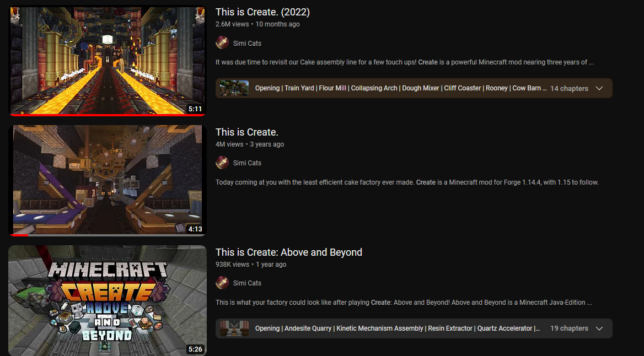Screen dimensions: 644x356
Task: Visit Simi Cats channel name under 2022 video
Action: [x=247, y=43]
